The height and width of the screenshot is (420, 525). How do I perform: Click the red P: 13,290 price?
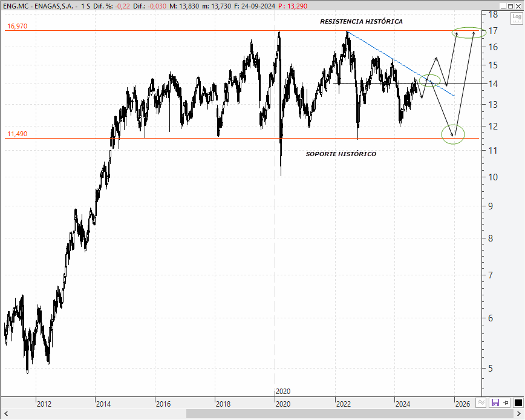293,6
